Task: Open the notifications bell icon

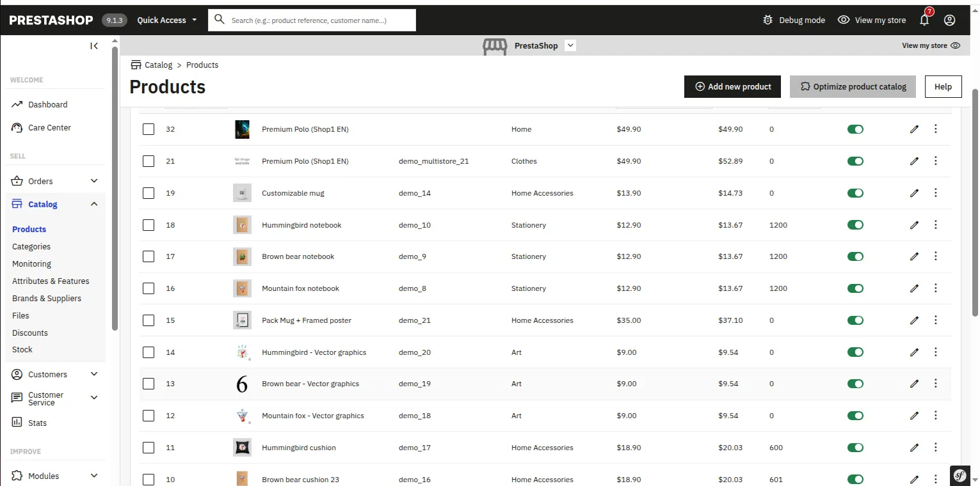Action: tap(924, 20)
